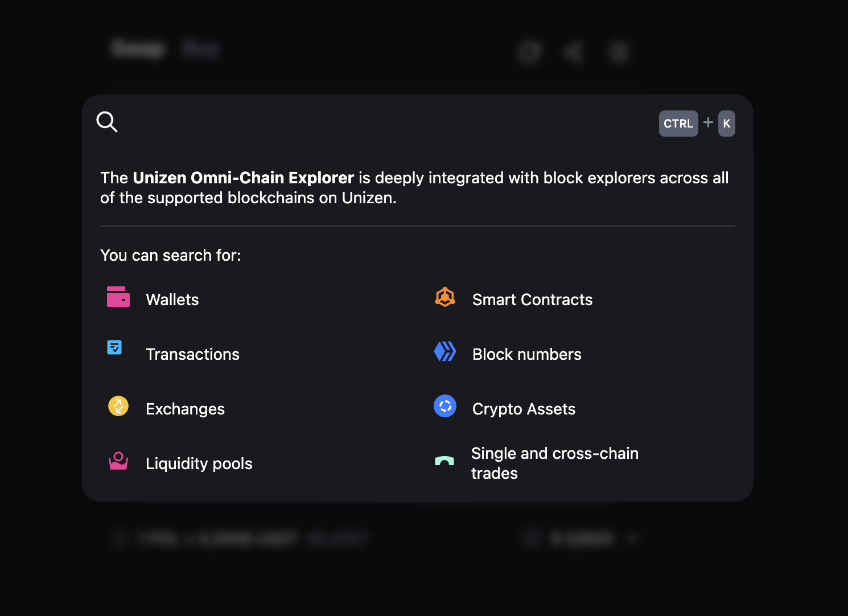Click the K shortcut key badge
The image size is (848, 616).
pos(727,124)
